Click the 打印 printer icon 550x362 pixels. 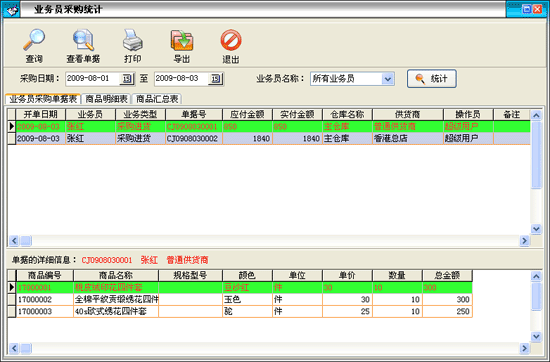[133, 40]
